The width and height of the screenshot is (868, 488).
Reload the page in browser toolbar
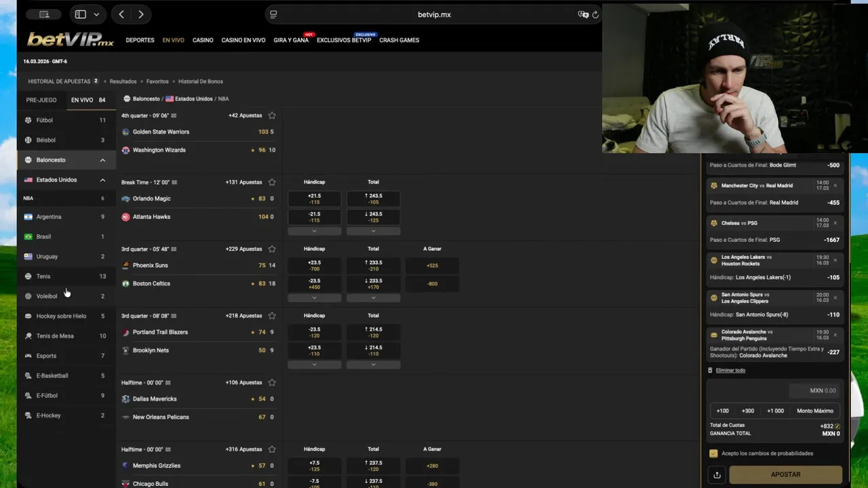[x=595, y=14]
